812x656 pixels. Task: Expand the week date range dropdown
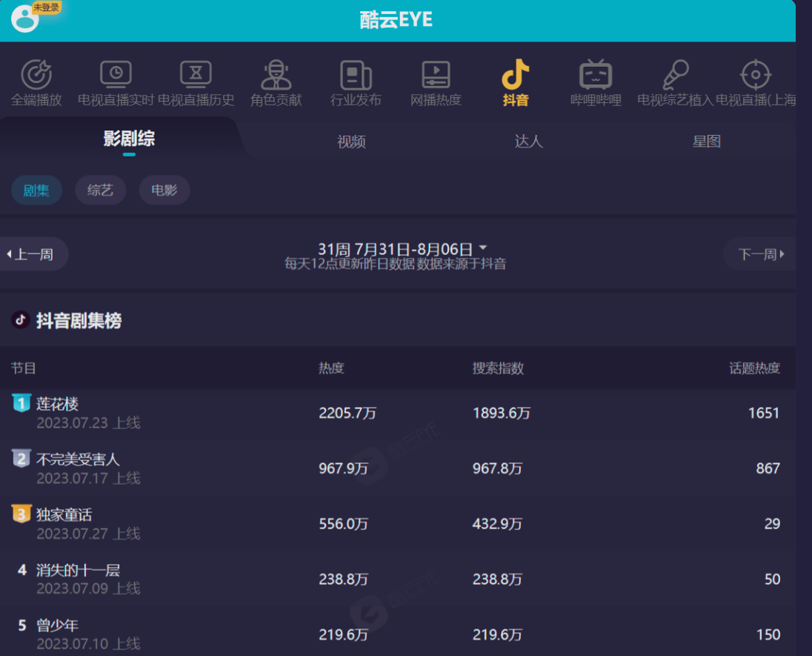coord(483,248)
